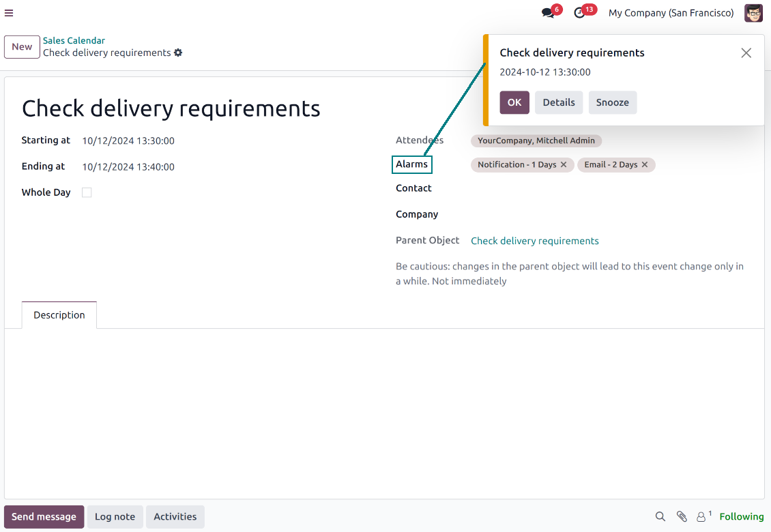The width and height of the screenshot is (771, 532).
Task: Click the user avatar in top bar
Action: (x=753, y=13)
